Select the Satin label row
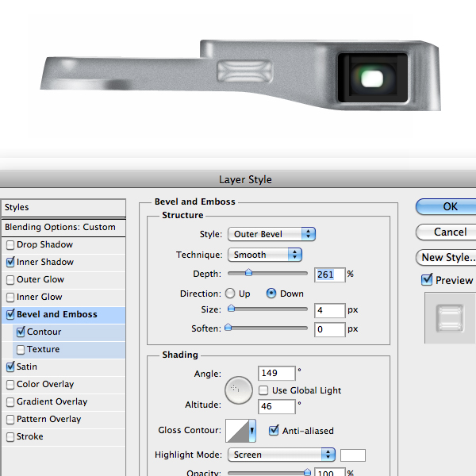 pyautogui.click(x=63, y=367)
